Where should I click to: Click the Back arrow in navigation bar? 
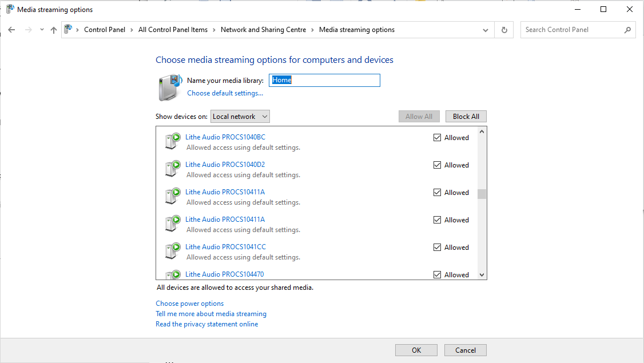pyautogui.click(x=11, y=30)
